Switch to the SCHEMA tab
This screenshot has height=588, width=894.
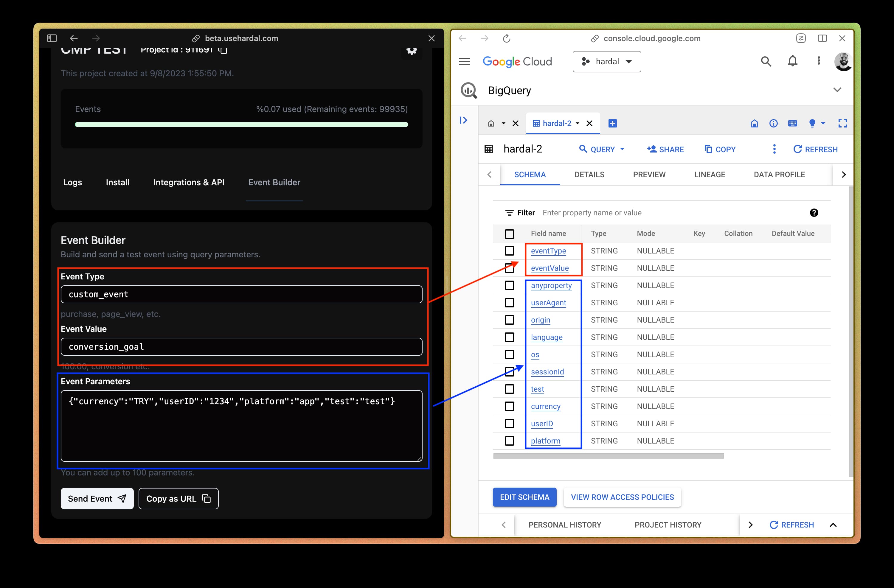(x=530, y=175)
